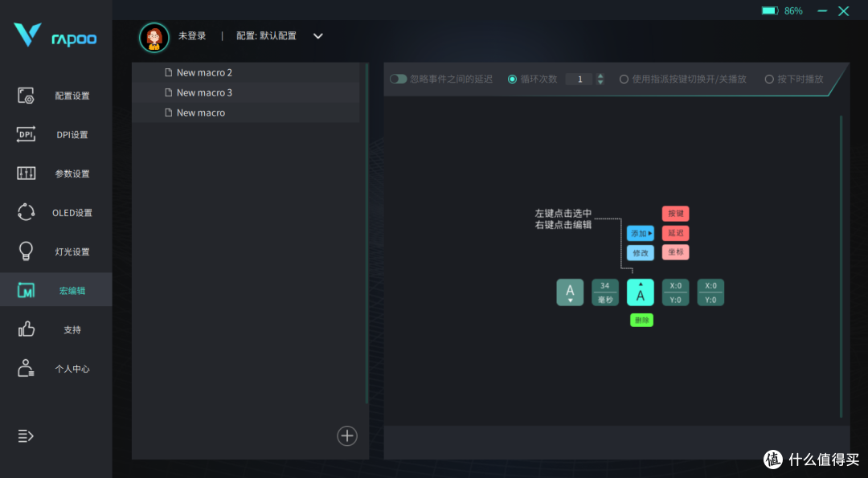The image size is (868, 478).
Task: Click 未登录 login text
Action: [x=192, y=36]
